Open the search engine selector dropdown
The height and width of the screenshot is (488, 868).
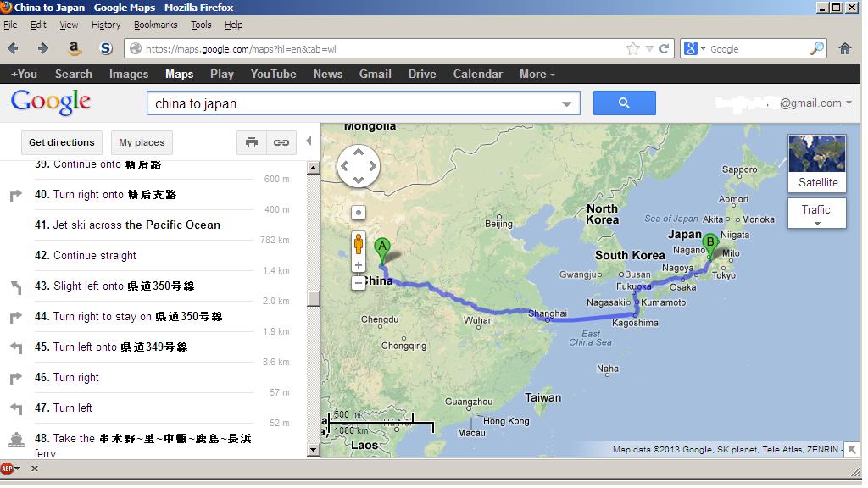[694, 48]
